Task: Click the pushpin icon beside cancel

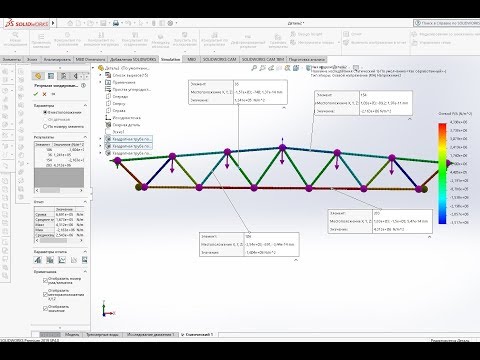Action: point(53,94)
